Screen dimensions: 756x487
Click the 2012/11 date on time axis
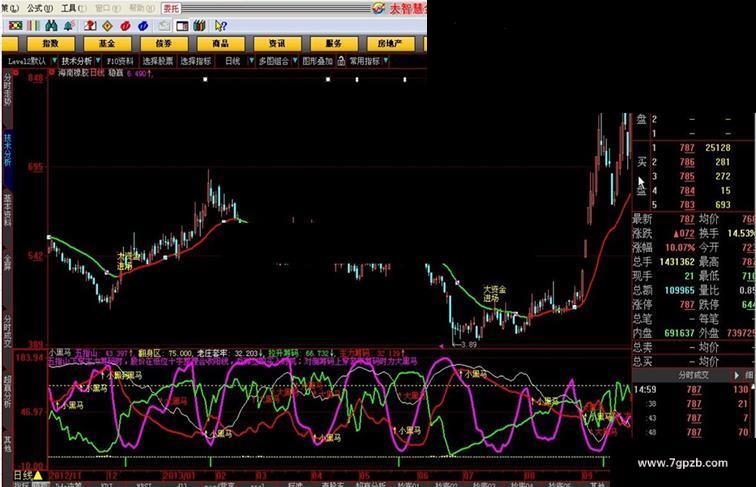[65, 475]
